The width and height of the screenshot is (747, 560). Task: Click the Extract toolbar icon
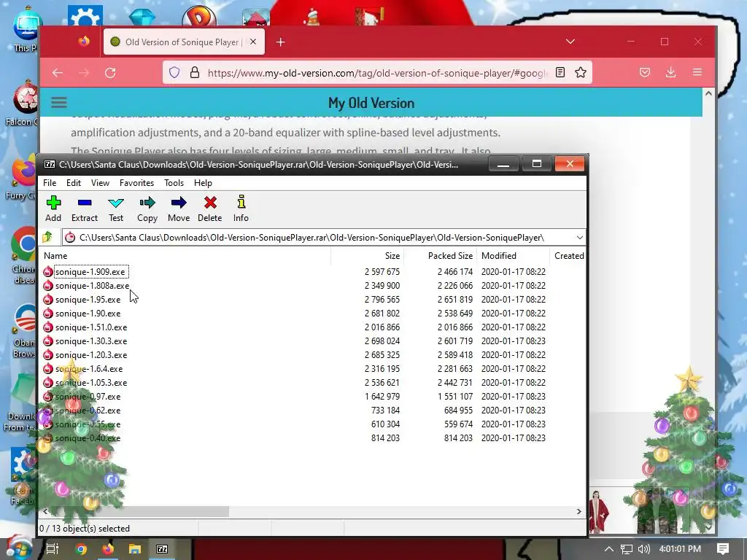(85, 209)
